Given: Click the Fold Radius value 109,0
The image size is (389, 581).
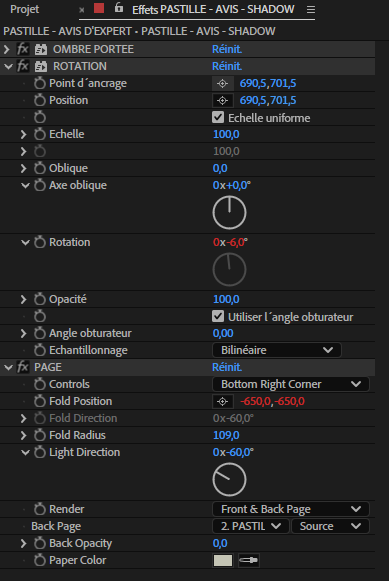Looking at the screenshot, I should coord(226,435).
